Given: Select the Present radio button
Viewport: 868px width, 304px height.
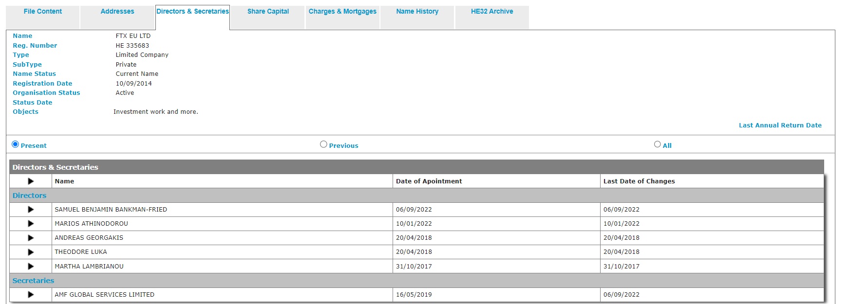Looking at the screenshot, I should coord(15,144).
